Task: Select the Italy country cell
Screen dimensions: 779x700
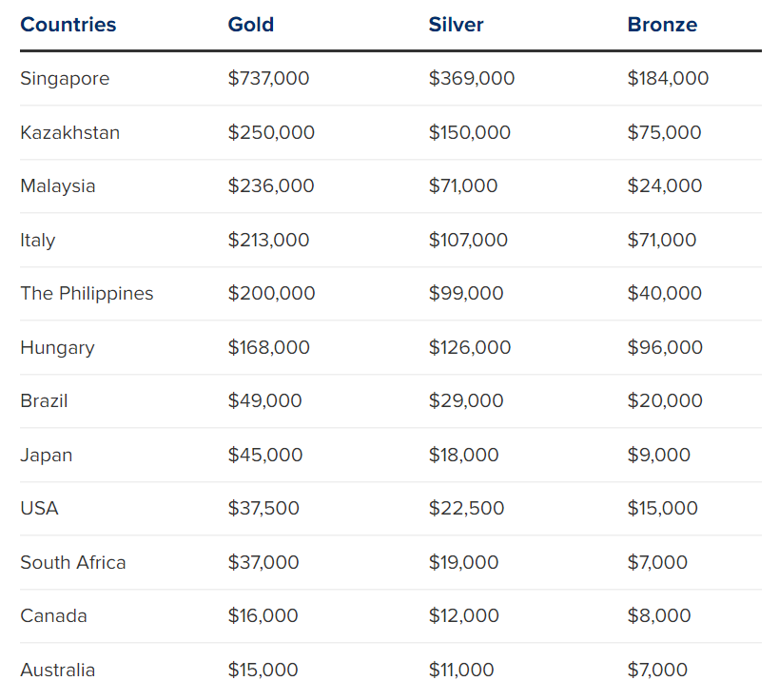Action: coord(38,241)
